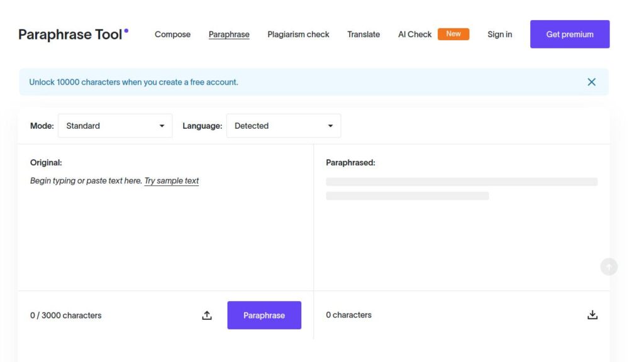Dismiss the unlock characters banner

[x=591, y=82]
